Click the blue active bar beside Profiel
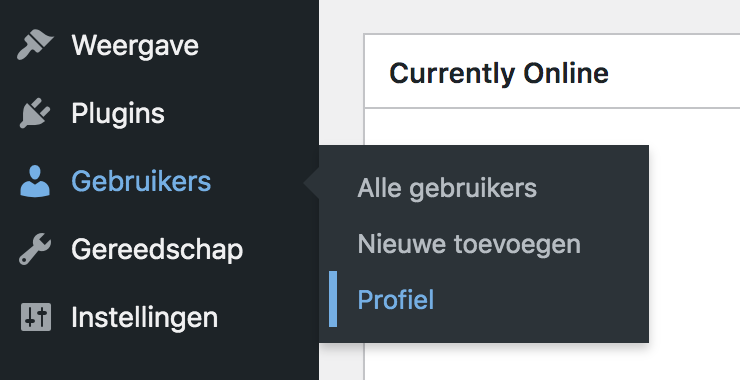Viewport: 740px width, 380px height. point(333,299)
